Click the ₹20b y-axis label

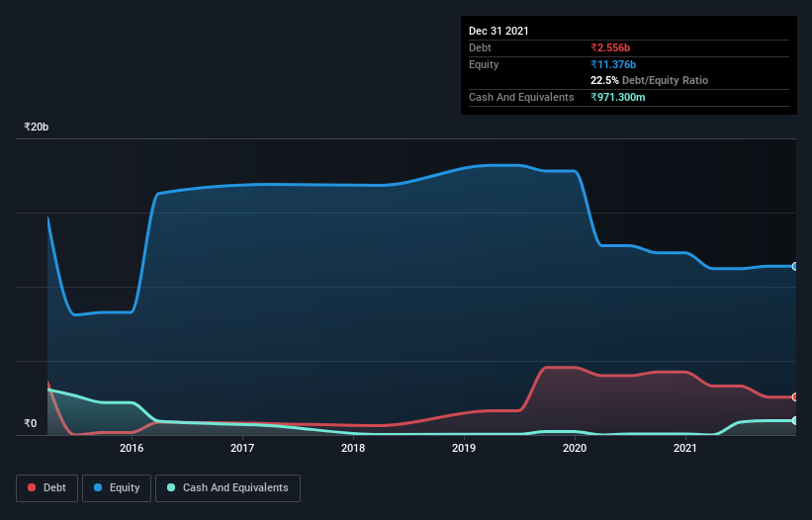point(37,127)
